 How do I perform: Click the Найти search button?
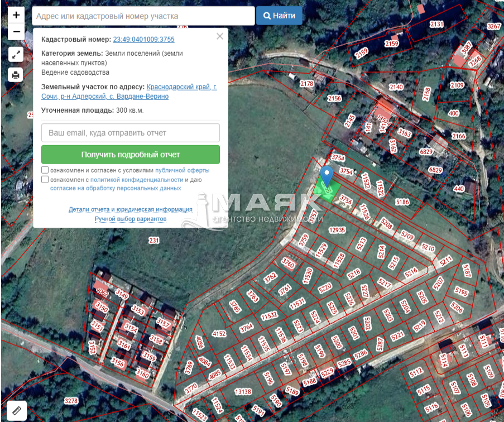pos(279,16)
